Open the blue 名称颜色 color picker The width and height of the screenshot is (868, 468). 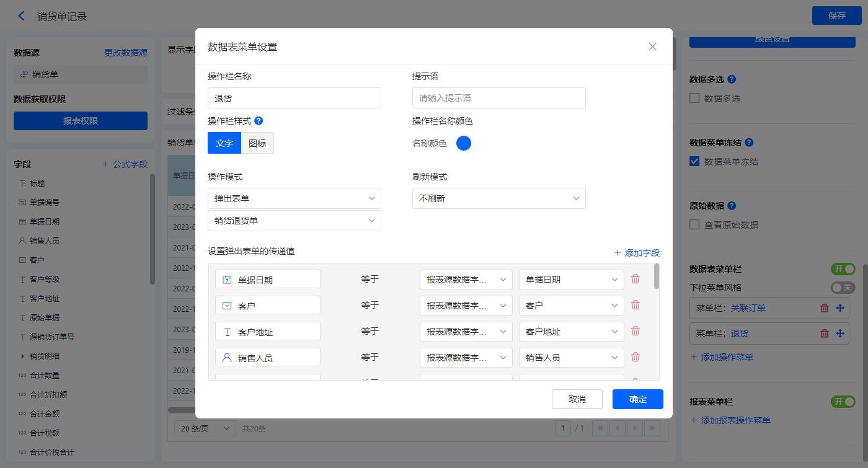464,143
